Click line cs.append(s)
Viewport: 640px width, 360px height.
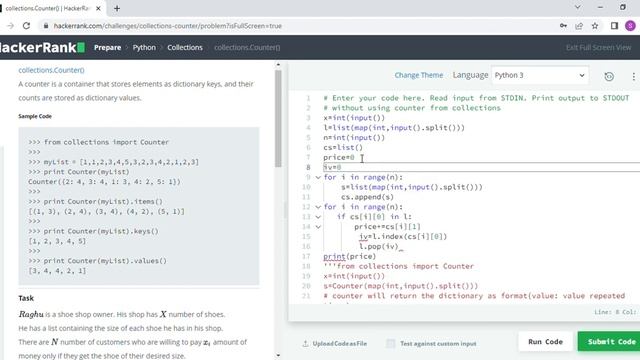(367, 197)
